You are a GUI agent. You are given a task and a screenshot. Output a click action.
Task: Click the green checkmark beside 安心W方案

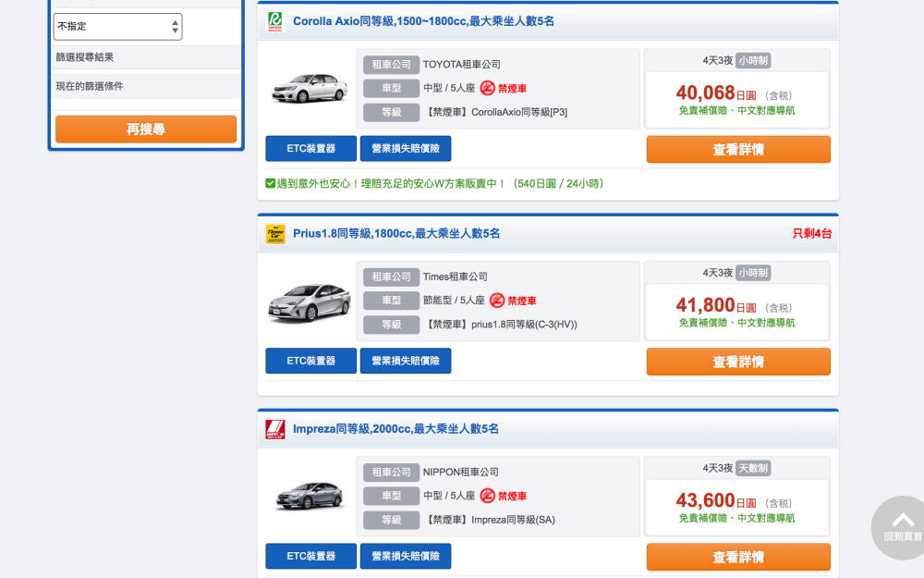click(x=270, y=183)
